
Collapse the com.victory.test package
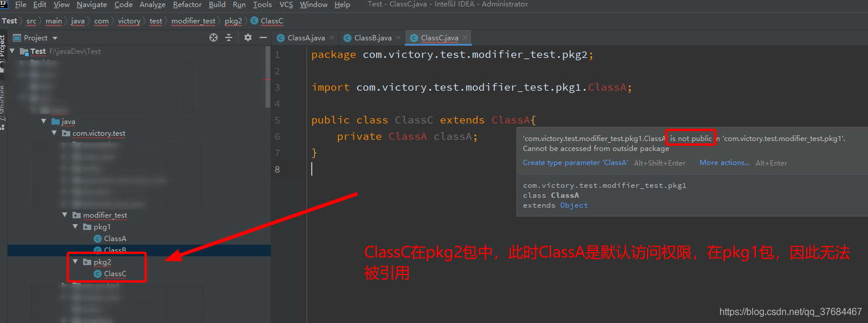coord(54,133)
